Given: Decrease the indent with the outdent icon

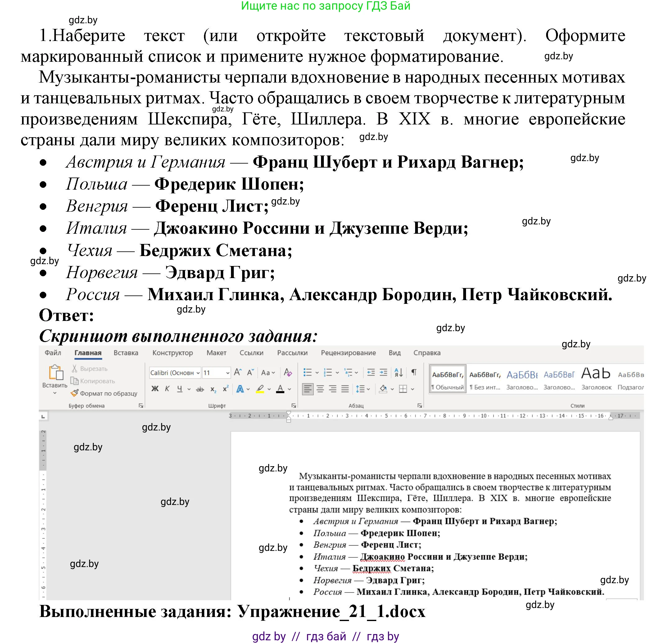Looking at the screenshot, I should click(x=371, y=372).
